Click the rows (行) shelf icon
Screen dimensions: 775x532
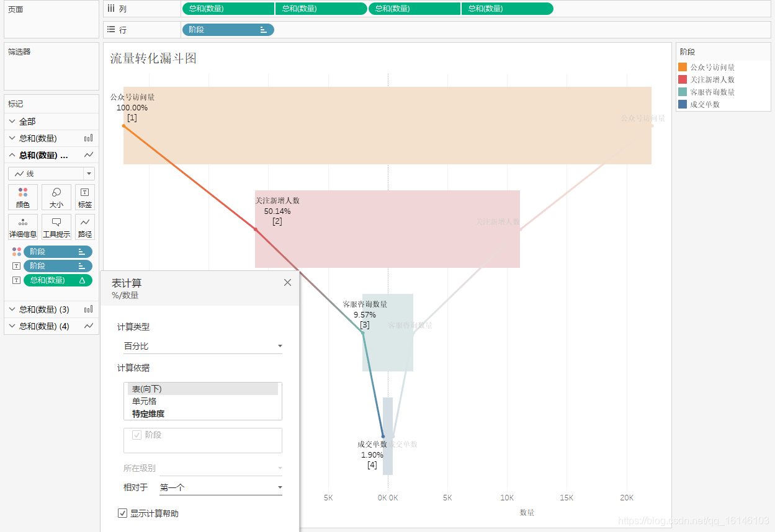(110, 29)
